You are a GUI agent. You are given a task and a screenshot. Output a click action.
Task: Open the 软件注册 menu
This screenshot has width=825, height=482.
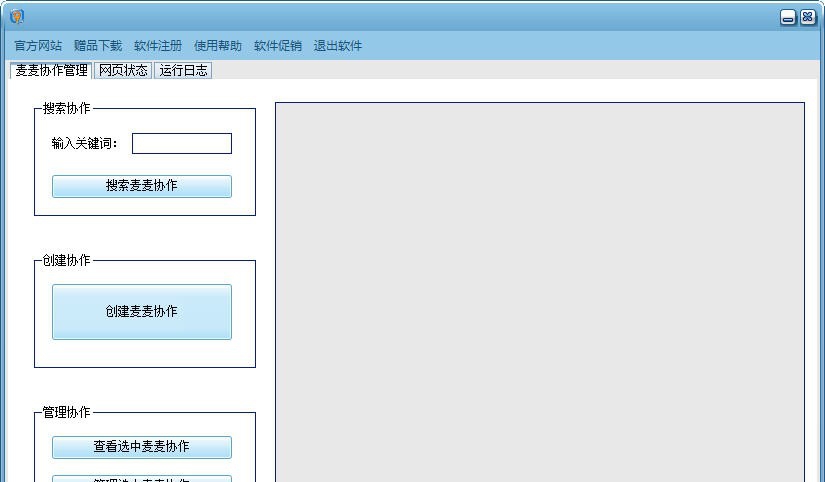[158, 46]
